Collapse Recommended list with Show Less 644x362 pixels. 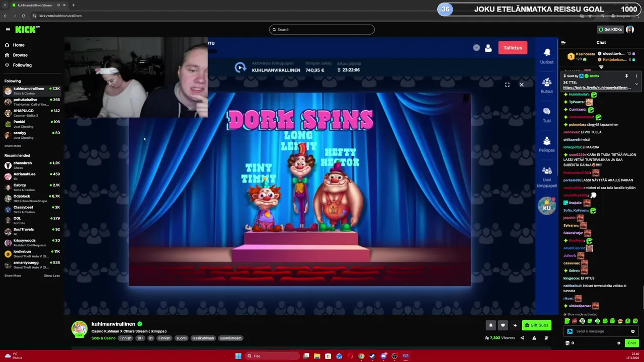[x=52, y=276]
